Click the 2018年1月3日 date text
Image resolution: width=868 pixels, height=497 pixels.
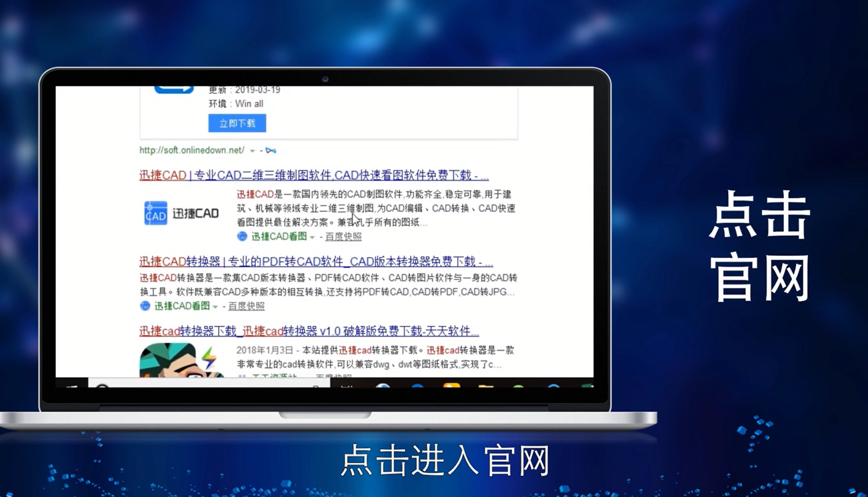pos(265,350)
